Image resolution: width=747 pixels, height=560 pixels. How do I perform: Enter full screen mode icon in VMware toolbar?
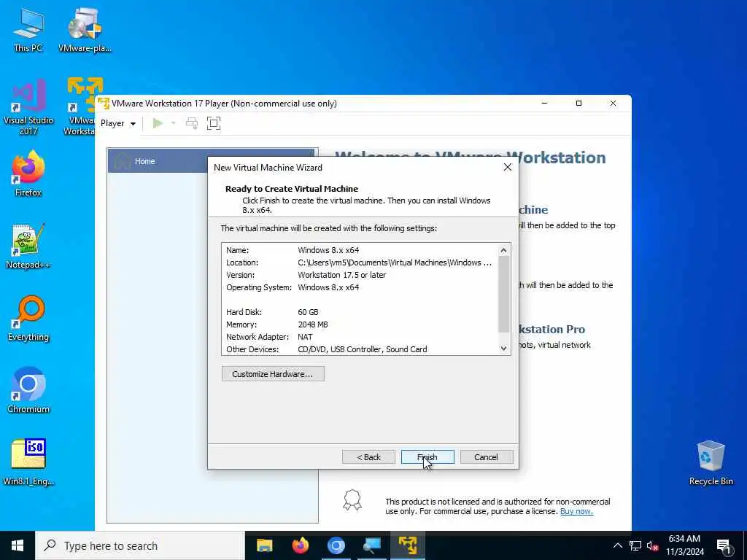(214, 123)
